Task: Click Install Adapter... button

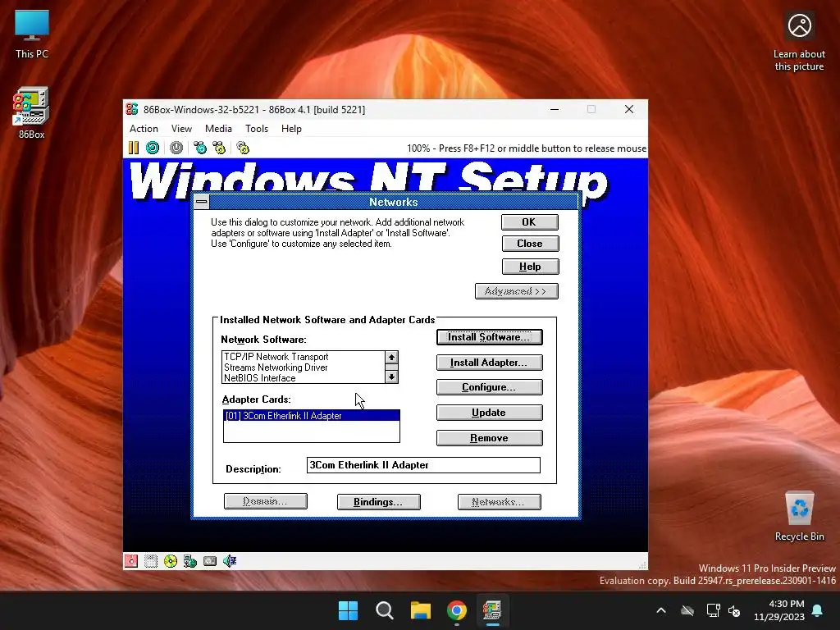Action: point(489,363)
